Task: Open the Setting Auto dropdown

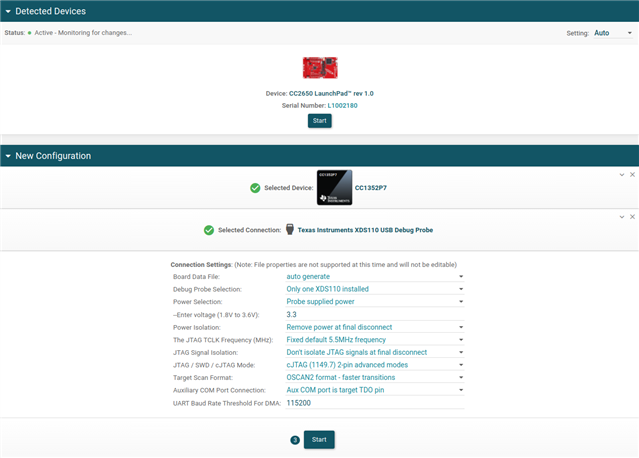Action: pos(613,33)
